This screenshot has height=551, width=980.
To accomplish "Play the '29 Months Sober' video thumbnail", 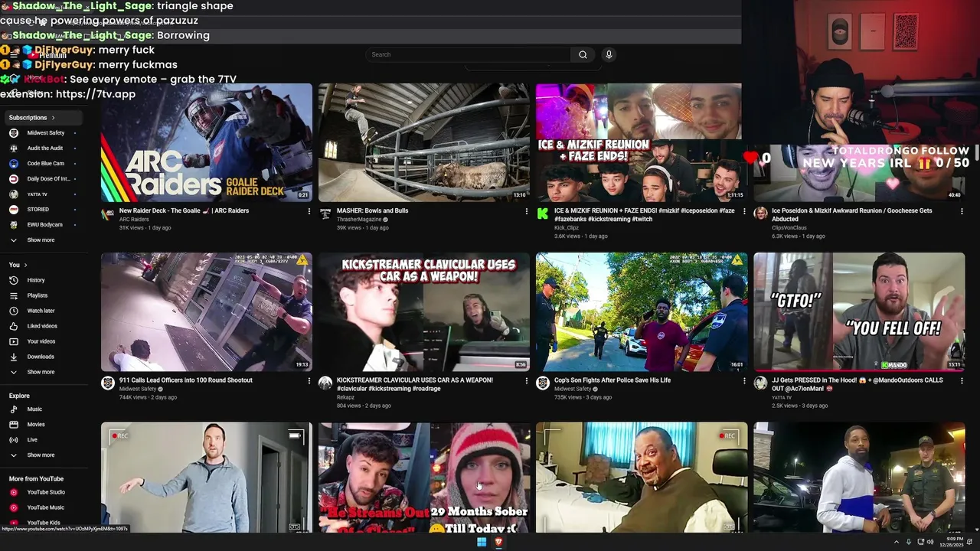I will coord(424,478).
